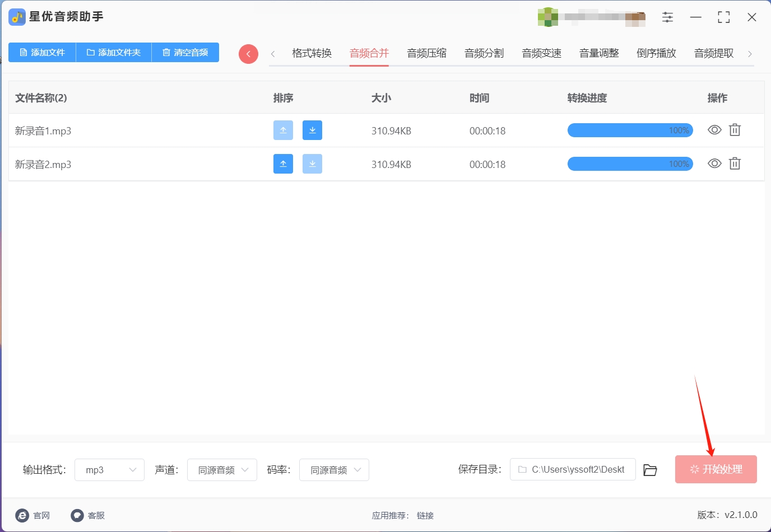This screenshot has height=532, width=771.
Task: Minimize the application window
Action: [696, 17]
